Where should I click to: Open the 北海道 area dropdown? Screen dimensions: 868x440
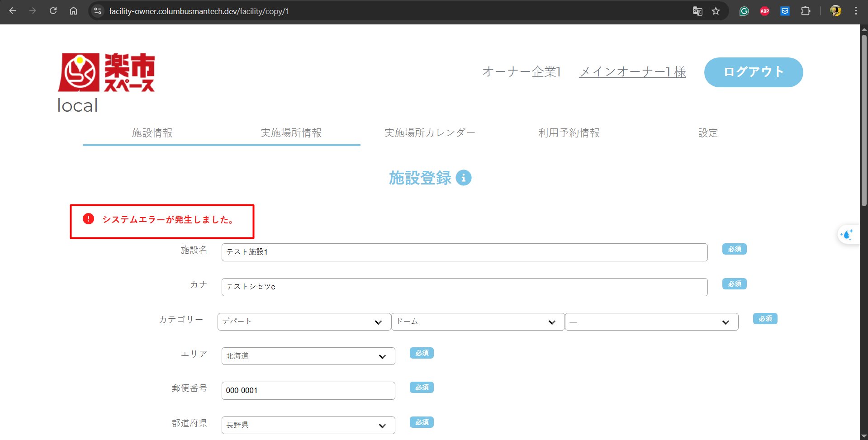tap(308, 356)
